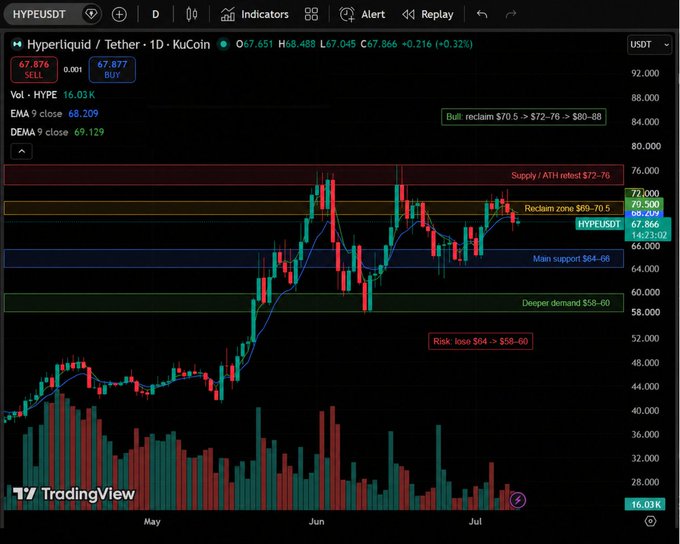Viewport: 680px width, 544px height.
Task: Click the +0.216 (+0.32%) change value
Action: tap(437, 44)
